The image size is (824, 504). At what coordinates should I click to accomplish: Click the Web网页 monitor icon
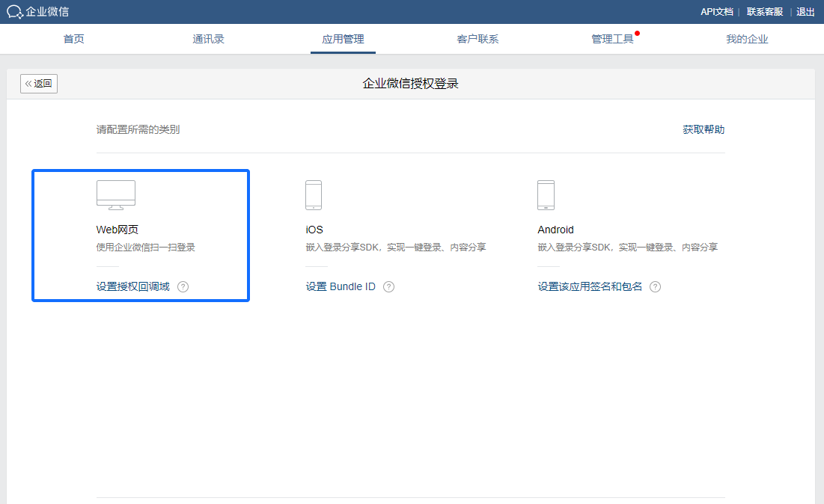116,194
